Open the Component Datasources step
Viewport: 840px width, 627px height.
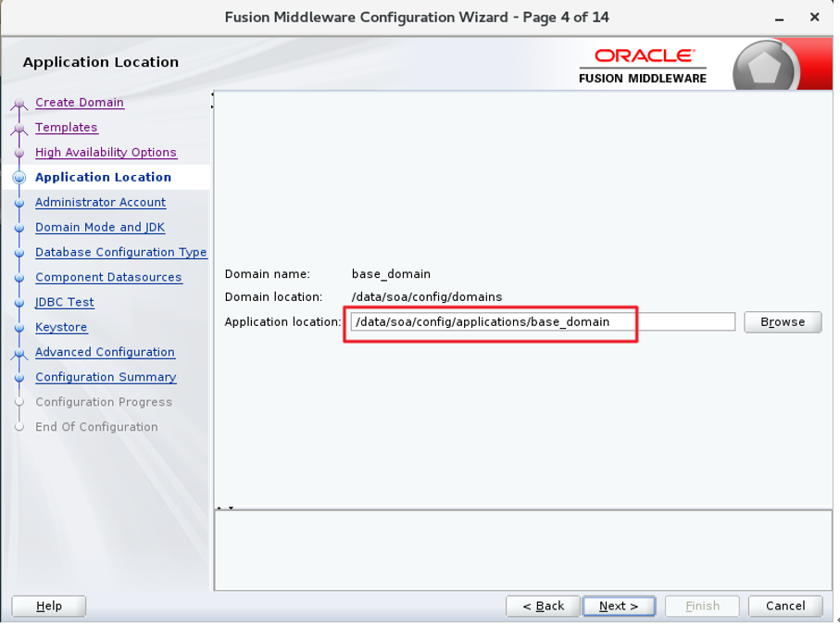(x=108, y=277)
